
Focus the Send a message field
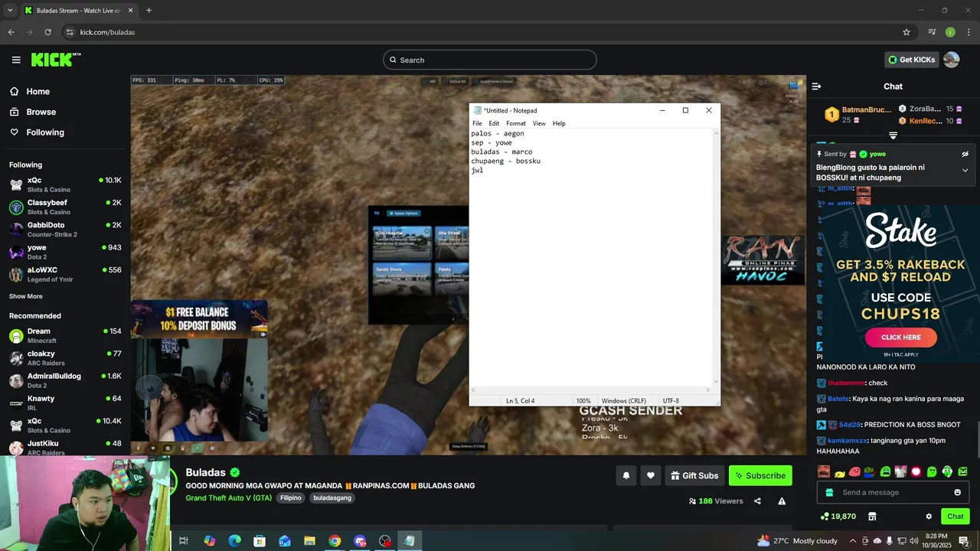point(893,492)
